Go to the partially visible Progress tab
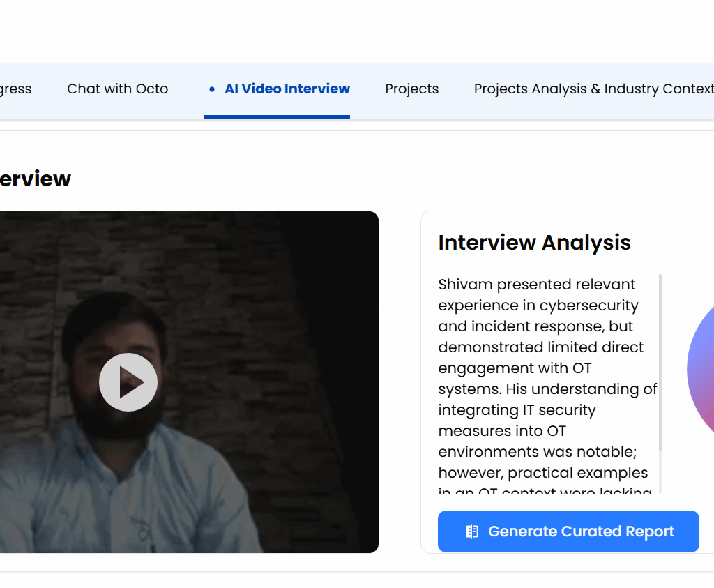Screen dimensions: 714x588 pyautogui.click(x=15, y=89)
